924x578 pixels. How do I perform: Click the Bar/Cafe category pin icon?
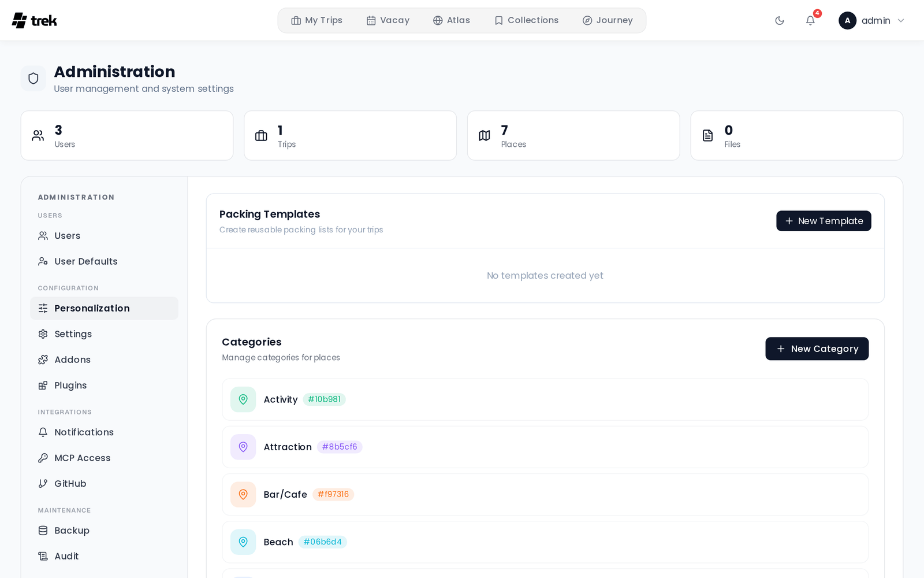pos(243,495)
